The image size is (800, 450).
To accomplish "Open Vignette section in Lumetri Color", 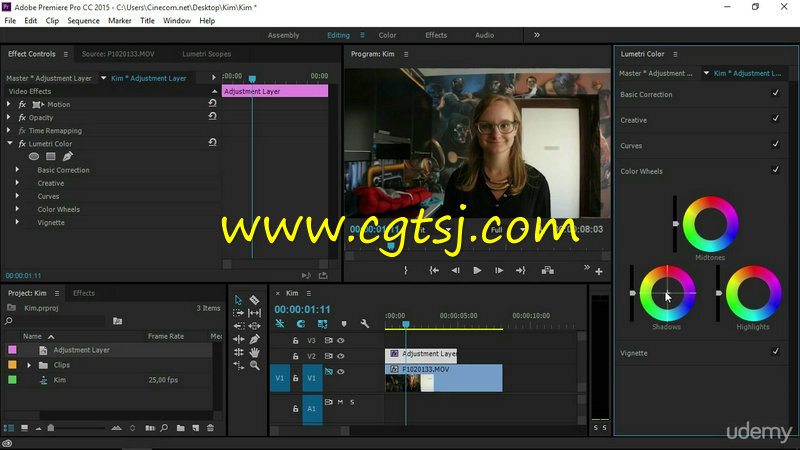I will [634, 353].
